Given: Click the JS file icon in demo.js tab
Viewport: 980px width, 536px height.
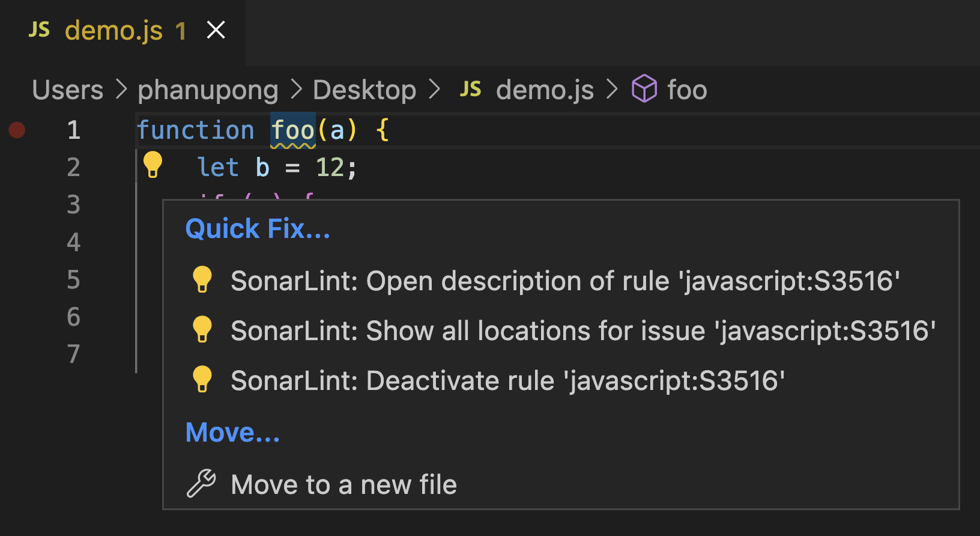Looking at the screenshot, I should point(40,29).
